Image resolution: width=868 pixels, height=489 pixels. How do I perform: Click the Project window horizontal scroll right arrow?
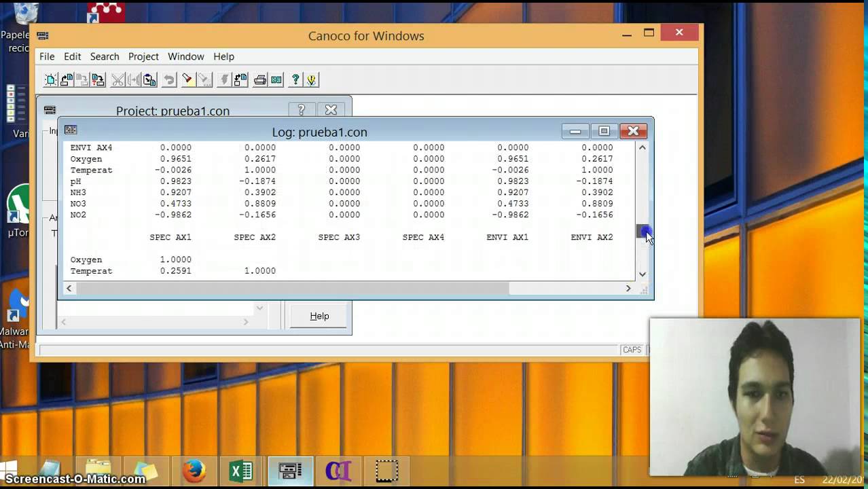pyautogui.click(x=246, y=322)
